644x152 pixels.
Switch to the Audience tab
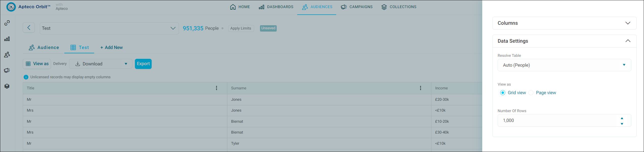coord(44,47)
